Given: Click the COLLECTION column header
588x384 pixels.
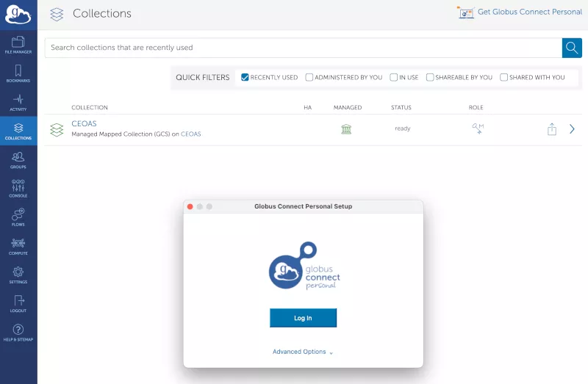Looking at the screenshot, I should pos(90,107).
